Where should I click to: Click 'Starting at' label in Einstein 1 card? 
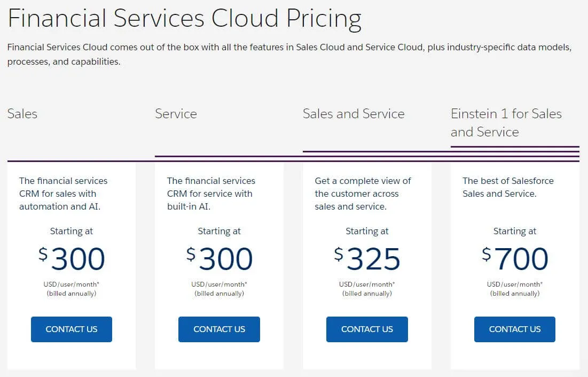point(515,231)
